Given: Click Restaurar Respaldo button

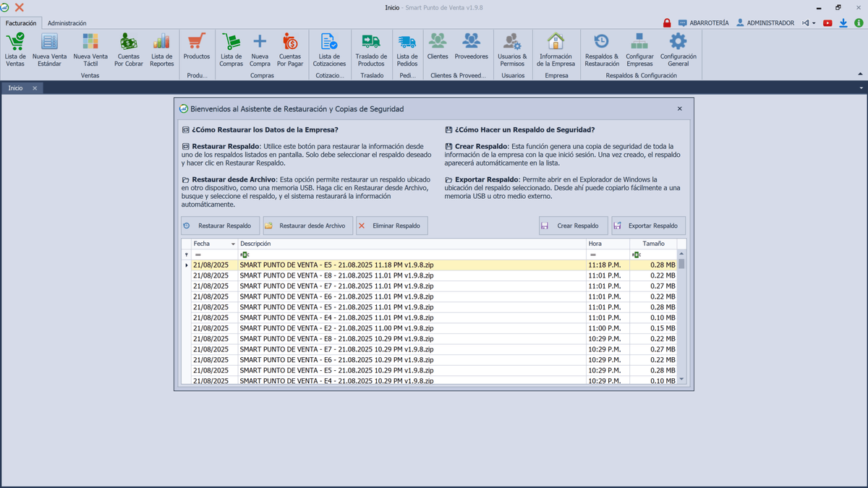Looking at the screenshot, I should 220,226.
